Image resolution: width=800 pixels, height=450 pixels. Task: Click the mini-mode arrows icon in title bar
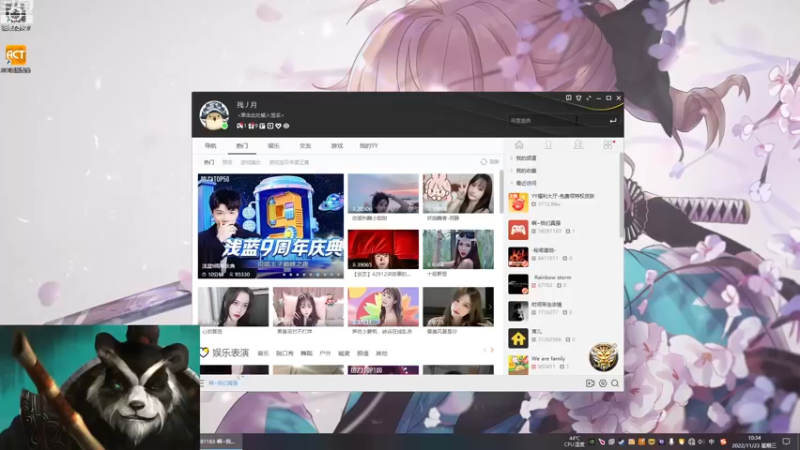pyautogui.click(x=589, y=97)
